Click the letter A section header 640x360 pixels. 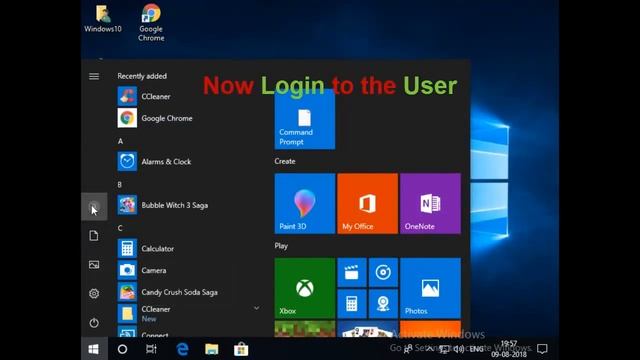tap(120, 141)
